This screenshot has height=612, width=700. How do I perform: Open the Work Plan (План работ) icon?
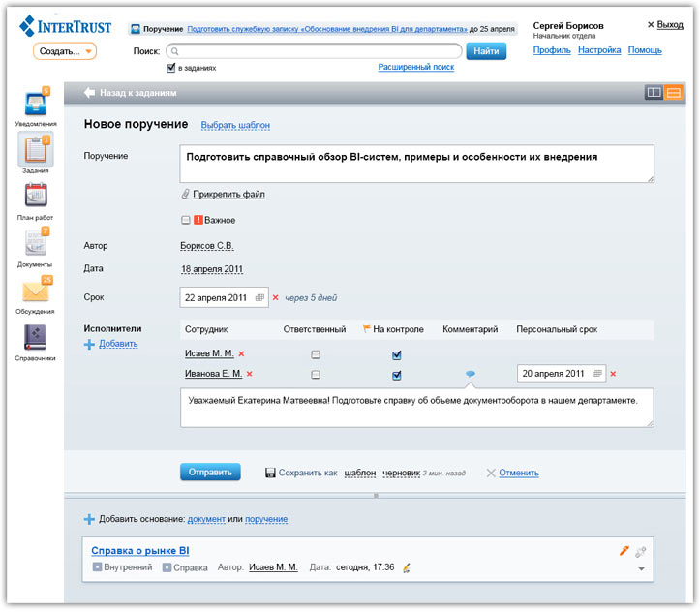click(36, 197)
